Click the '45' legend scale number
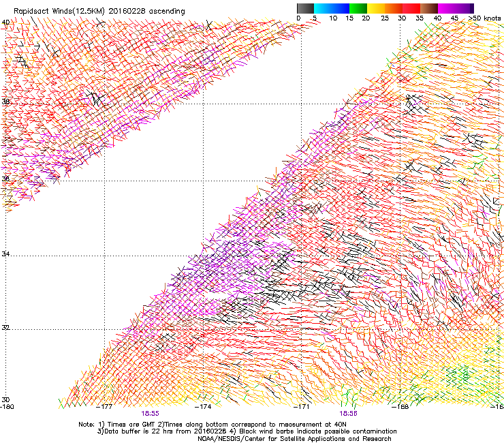 coord(454,18)
